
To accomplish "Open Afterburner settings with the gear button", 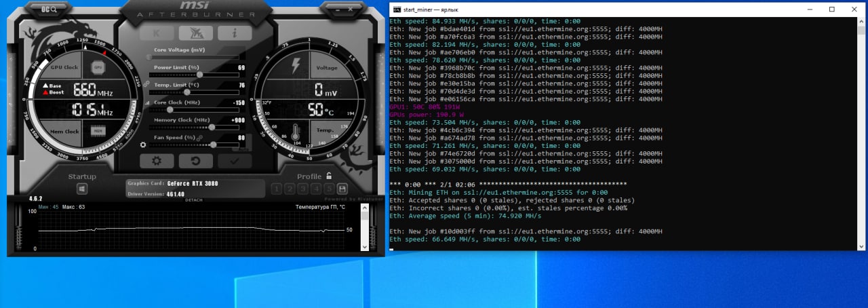I will 157,161.
